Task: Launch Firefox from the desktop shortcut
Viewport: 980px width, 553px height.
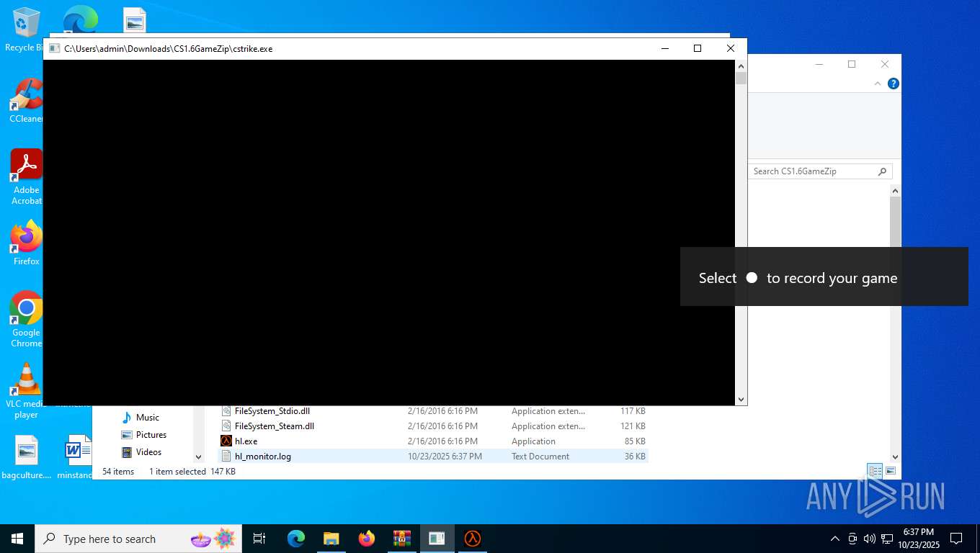Action: (x=26, y=243)
